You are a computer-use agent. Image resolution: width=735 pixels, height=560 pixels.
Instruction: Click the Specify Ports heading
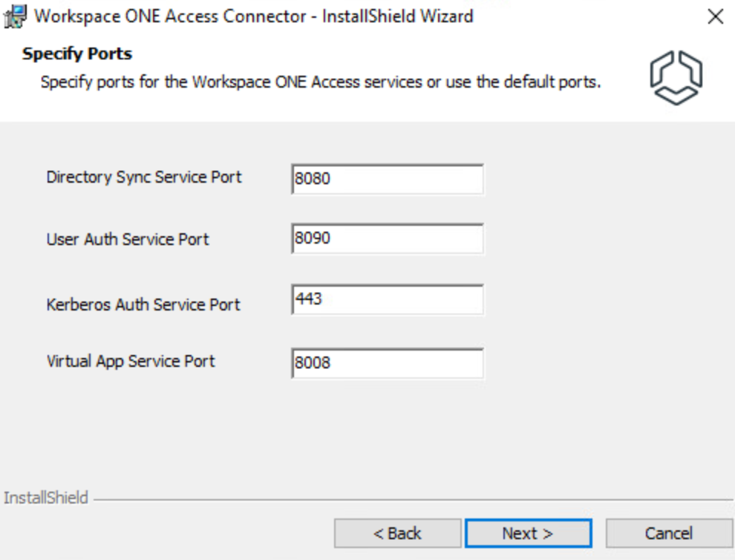(77, 54)
